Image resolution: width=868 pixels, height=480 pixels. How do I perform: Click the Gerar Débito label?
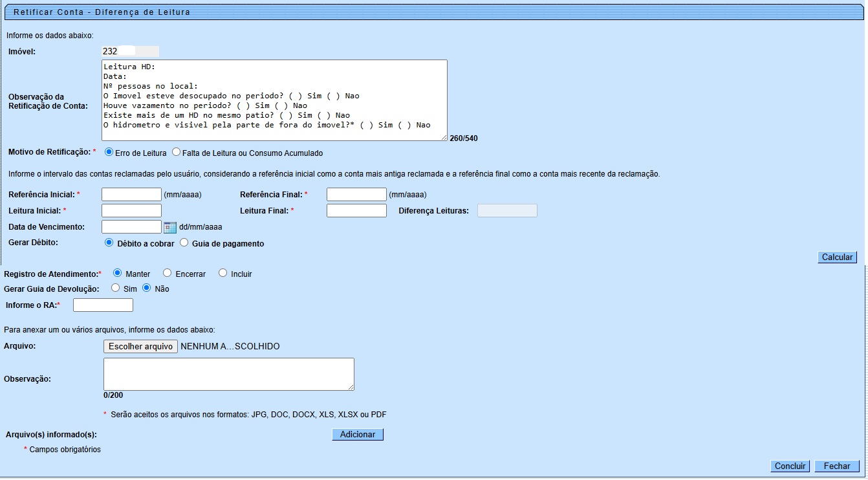pyautogui.click(x=34, y=243)
